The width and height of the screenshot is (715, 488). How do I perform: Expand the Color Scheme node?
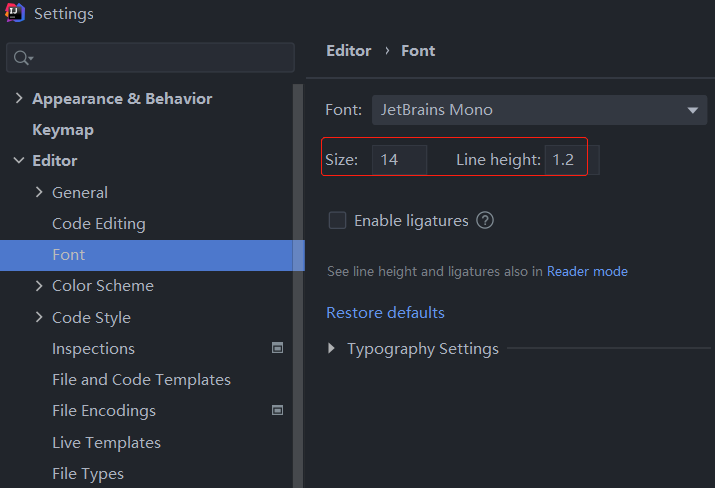[39, 286]
